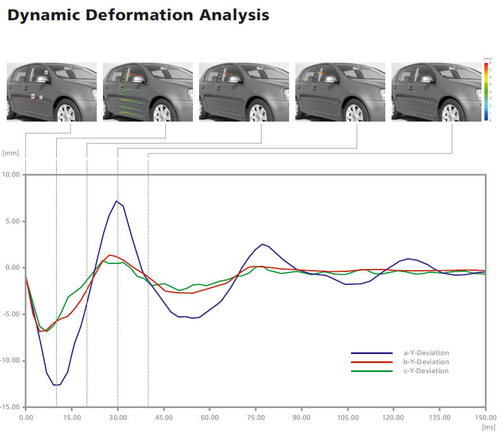Select the [ms] axis unit label
Image resolution: width=504 pixels, height=439 pixels.
click(489, 425)
